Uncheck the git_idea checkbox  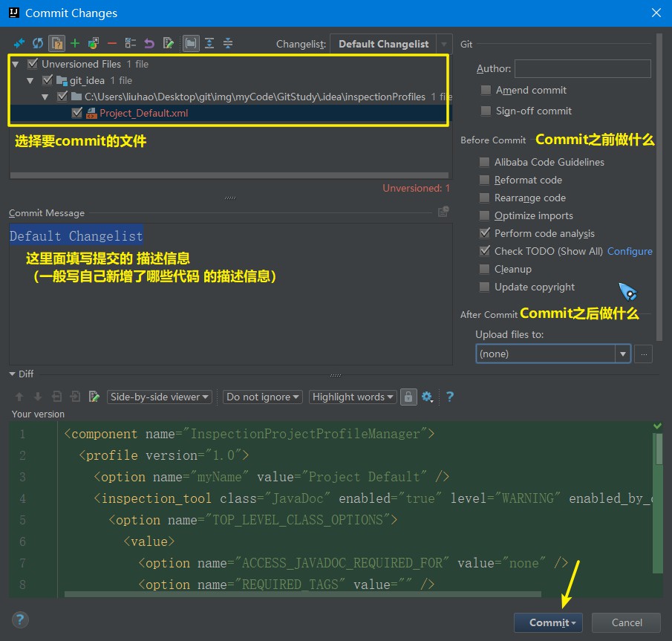(x=47, y=81)
